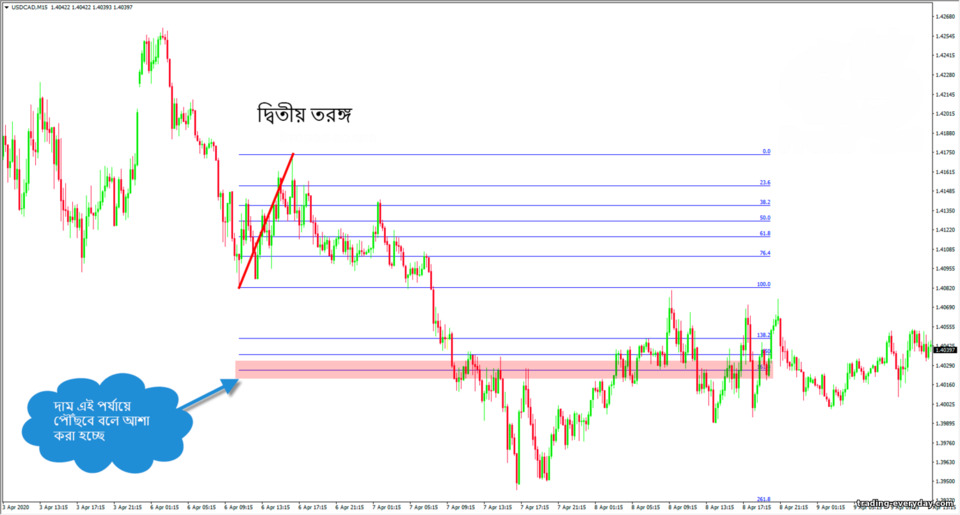Click the Bengali heading 'দ্বিতীয় তরঙ্গ'

point(304,115)
